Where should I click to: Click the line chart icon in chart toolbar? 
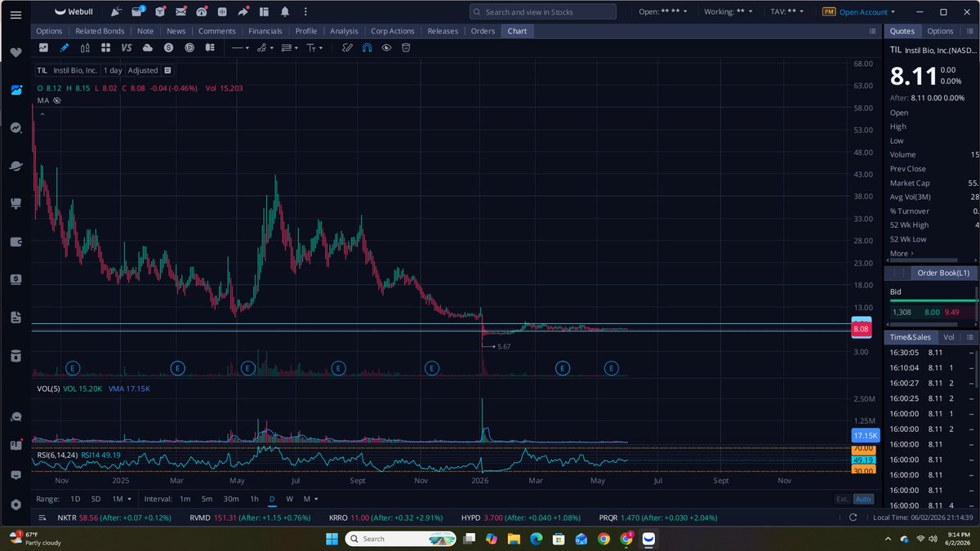(x=43, y=48)
